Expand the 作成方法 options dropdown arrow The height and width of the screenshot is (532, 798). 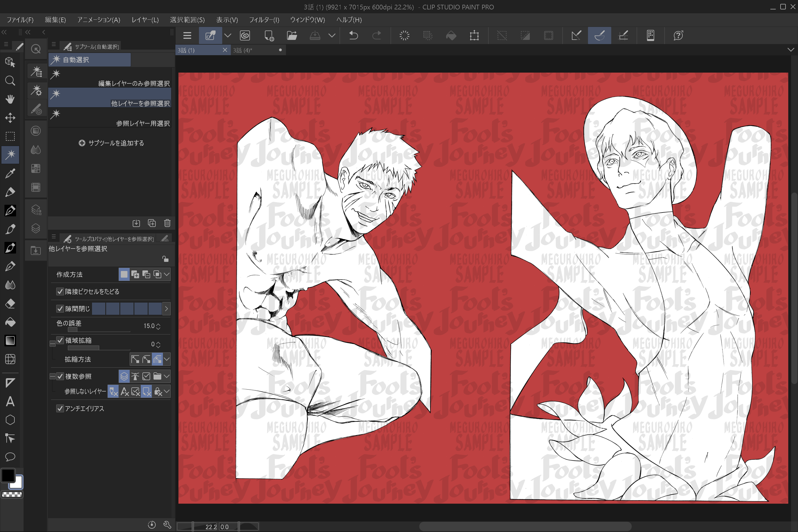click(167, 274)
